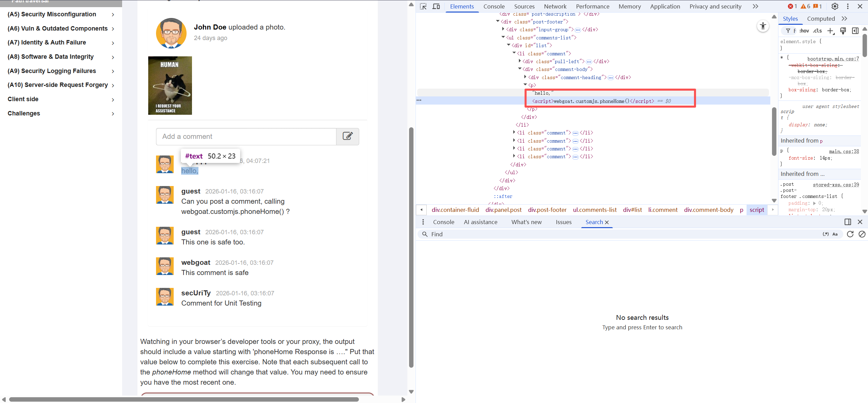This screenshot has width=868, height=403.
Task: Click the new style rule plus icon
Action: (830, 31)
